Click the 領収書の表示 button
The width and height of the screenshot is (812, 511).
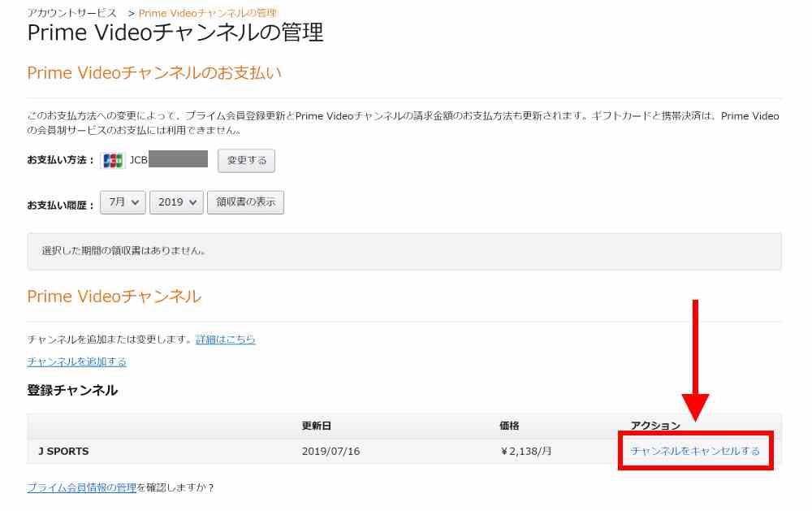pyautogui.click(x=246, y=202)
